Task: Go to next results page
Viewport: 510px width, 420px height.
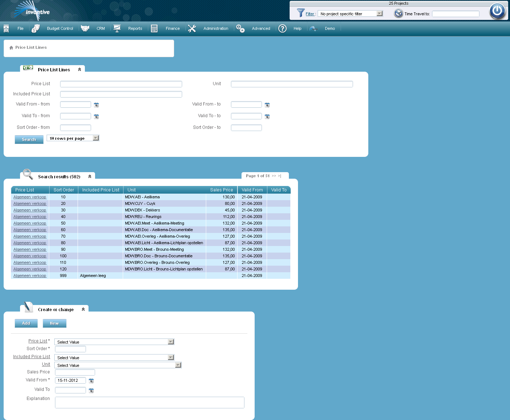Action: 274,176
